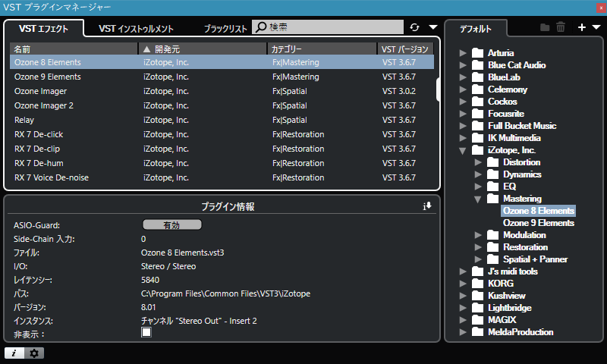Click the path C:\Program Files\Common Files\VST3\iZotope
The height and width of the screenshot is (364, 607).
(225, 293)
